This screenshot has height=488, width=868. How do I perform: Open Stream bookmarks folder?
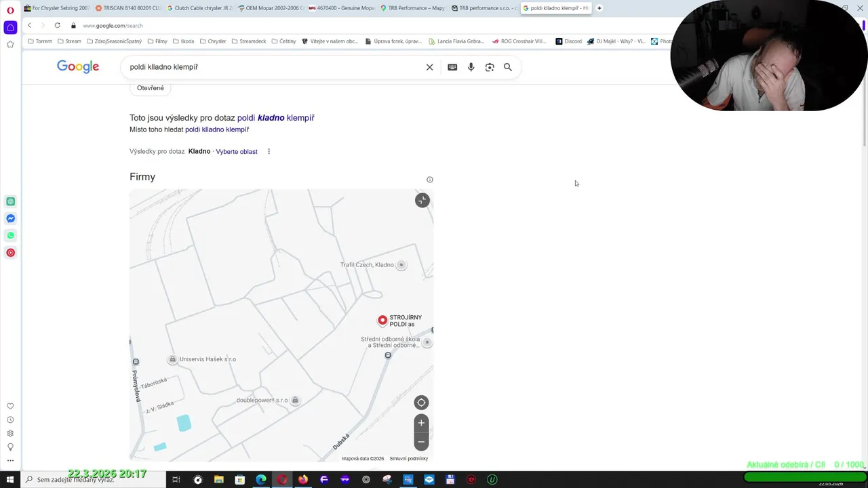point(69,41)
